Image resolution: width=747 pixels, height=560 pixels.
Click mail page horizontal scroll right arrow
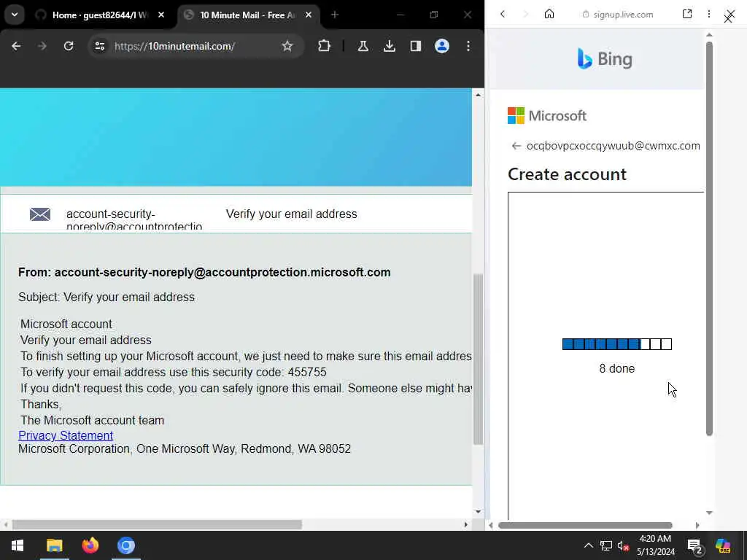466,525
